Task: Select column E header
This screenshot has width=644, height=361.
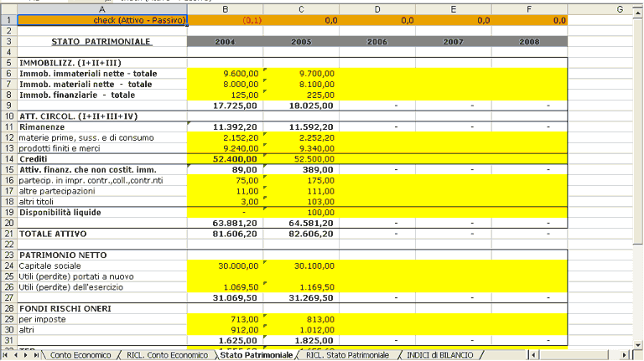Action: [454, 9]
